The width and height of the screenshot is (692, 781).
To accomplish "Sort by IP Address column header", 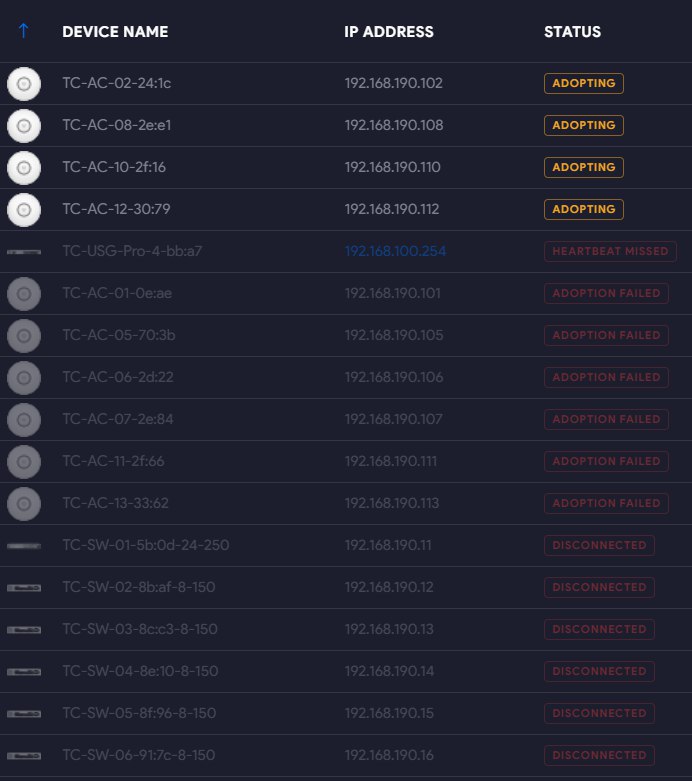I will [x=389, y=31].
